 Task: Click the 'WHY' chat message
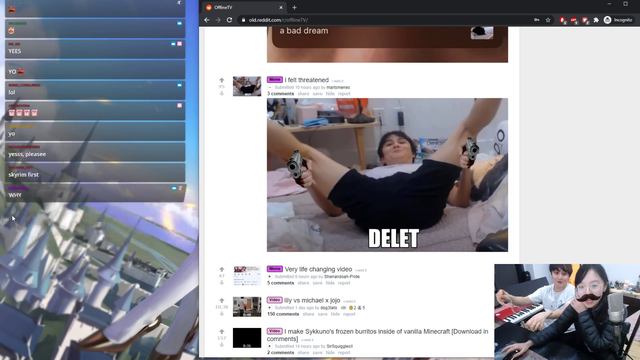(x=95, y=193)
